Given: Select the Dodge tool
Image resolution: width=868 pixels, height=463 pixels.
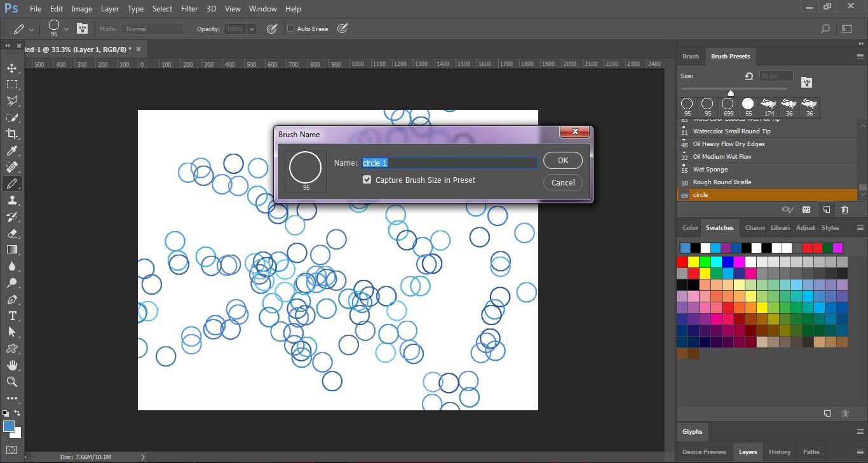Looking at the screenshot, I should 11,283.
